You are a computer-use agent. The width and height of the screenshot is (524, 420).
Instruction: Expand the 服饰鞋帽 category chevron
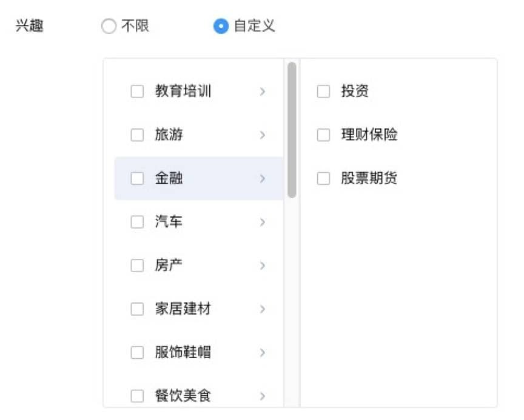[263, 353]
